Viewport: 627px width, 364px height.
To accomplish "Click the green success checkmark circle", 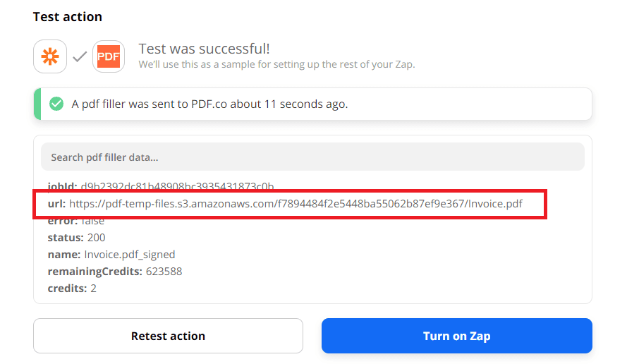I will (x=56, y=104).
